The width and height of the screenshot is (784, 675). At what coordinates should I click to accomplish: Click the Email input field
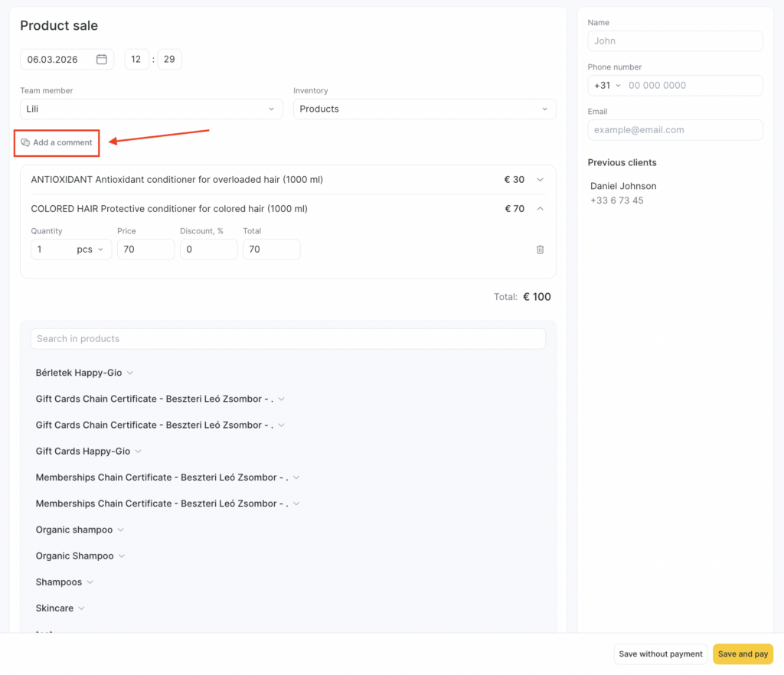(x=675, y=130)
